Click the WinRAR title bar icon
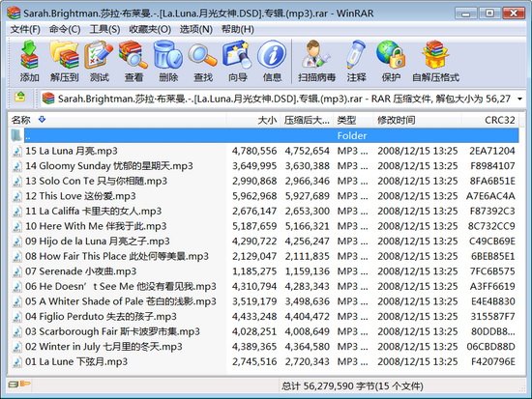Screen dimensions: 532x399 (14, 14)
